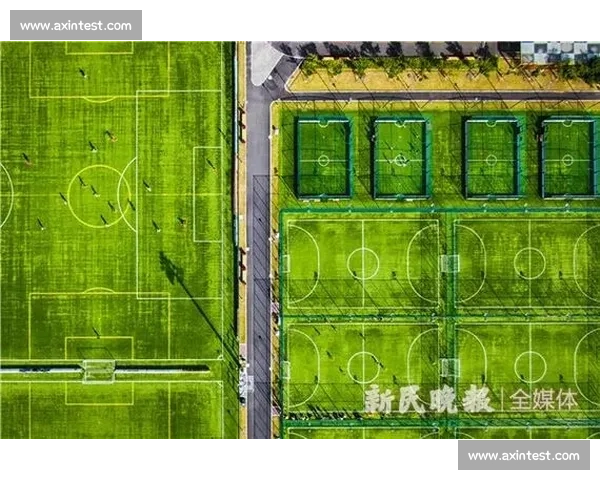Click the bottom-right www.axintest.com watermark
The height and width of the screenshot is (480, 600).
point(523,456)
